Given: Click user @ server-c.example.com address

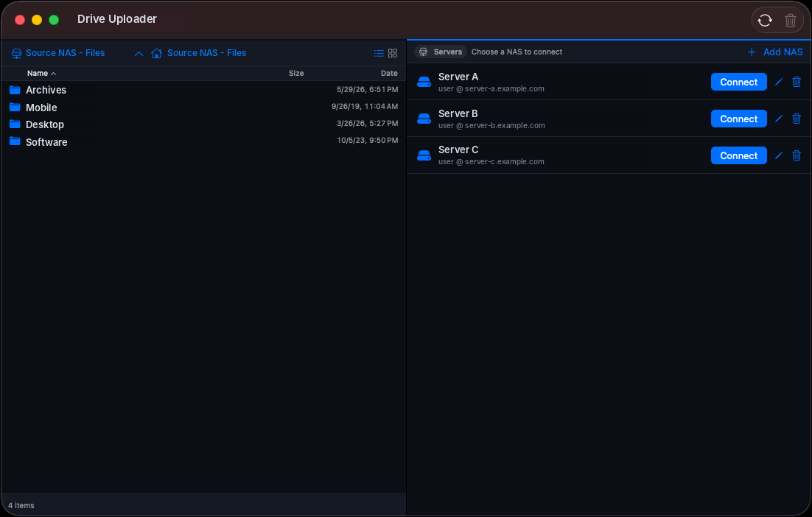Looking at the screenshot, I should (x=491, y=162).
